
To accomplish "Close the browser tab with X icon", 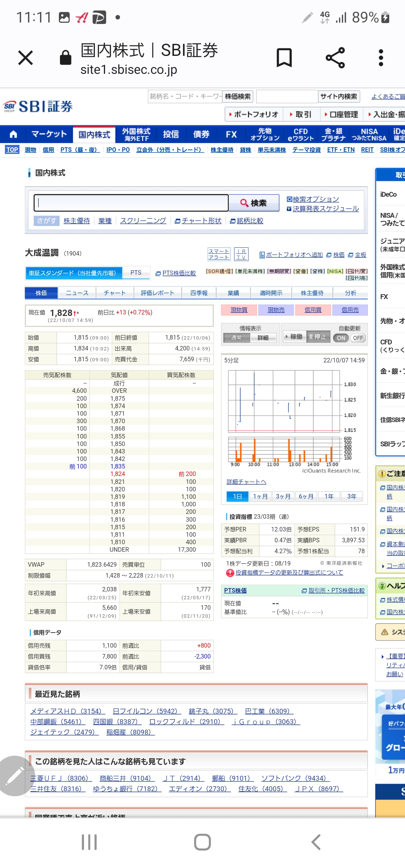I will 25,58.
